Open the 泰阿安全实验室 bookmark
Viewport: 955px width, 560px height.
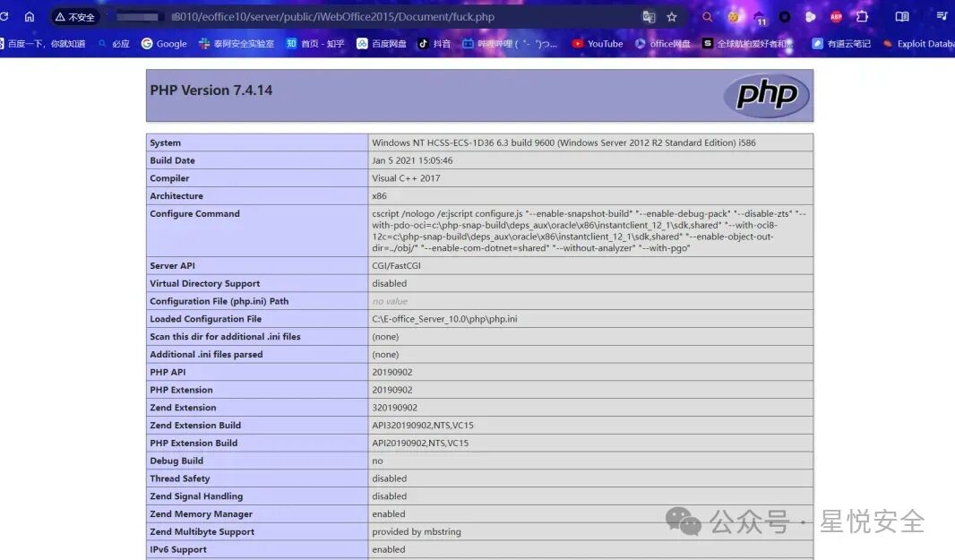coord(237,44)
